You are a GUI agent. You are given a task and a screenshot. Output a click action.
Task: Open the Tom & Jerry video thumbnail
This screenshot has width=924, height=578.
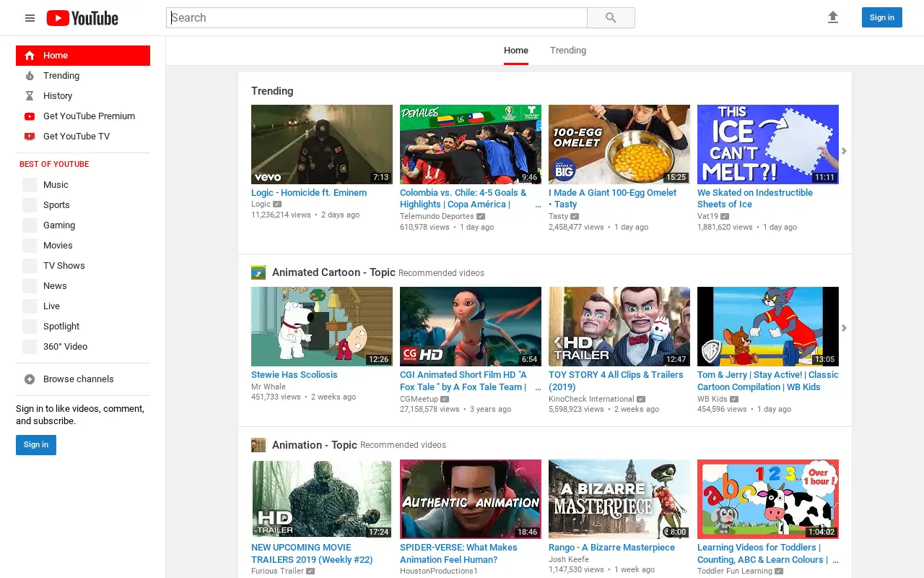coord(768,327)
